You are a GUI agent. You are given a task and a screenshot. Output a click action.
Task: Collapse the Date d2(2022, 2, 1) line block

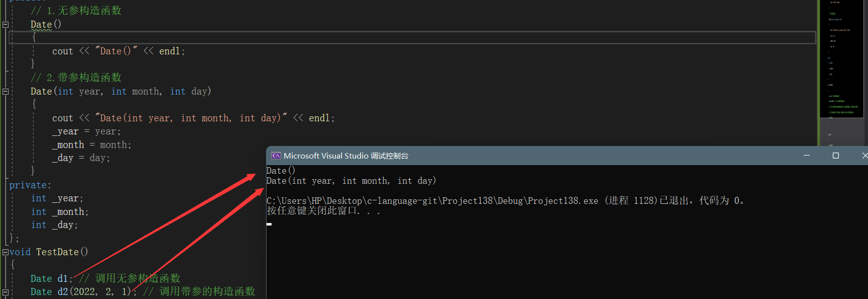[6, 292]
